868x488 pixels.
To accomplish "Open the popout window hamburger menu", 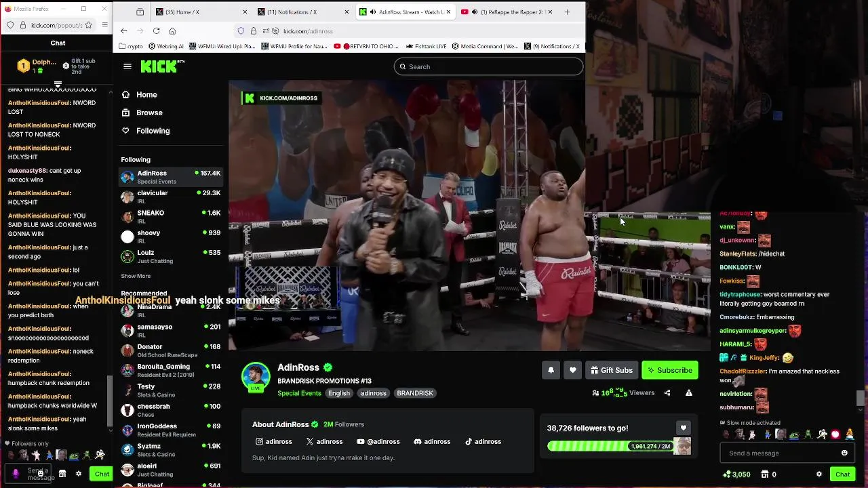I will point(104,25).
